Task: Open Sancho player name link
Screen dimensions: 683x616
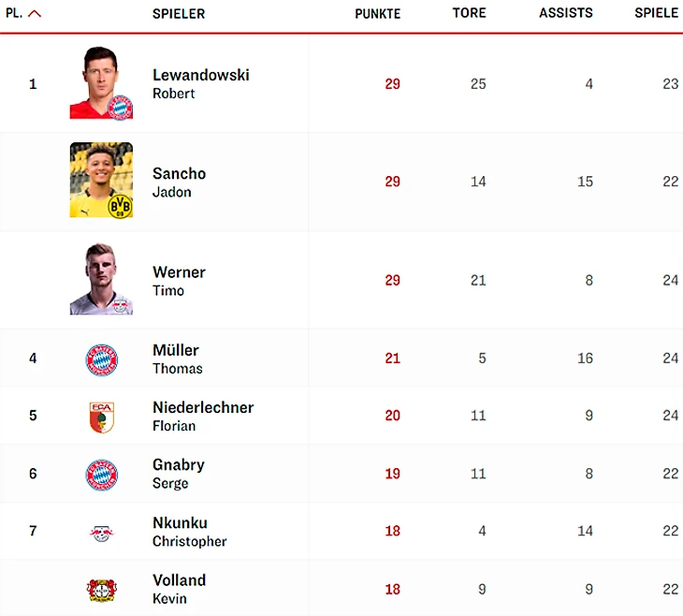Action: [179, 174]
